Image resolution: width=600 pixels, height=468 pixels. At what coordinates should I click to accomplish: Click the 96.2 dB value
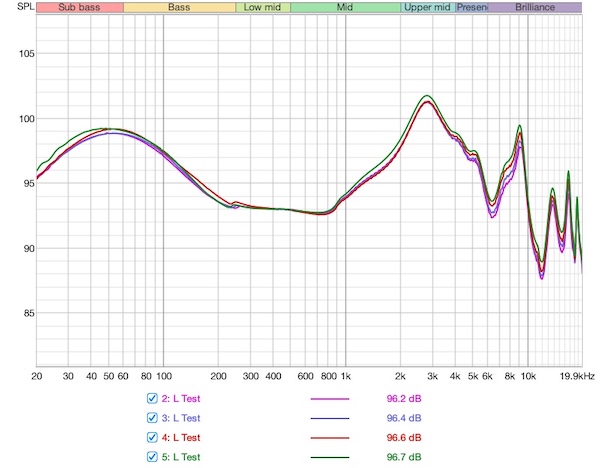click(404, 399)
